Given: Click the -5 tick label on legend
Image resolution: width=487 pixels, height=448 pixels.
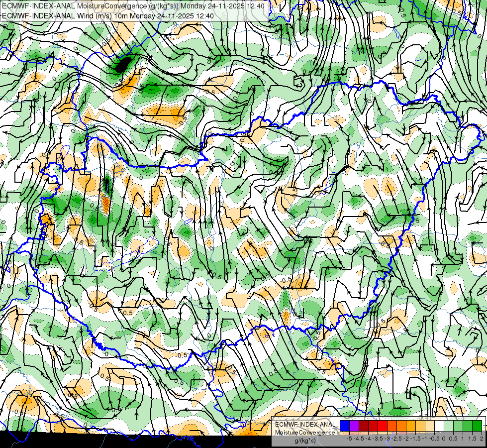Looking at the screenshot, I should (x=349, y=439).
